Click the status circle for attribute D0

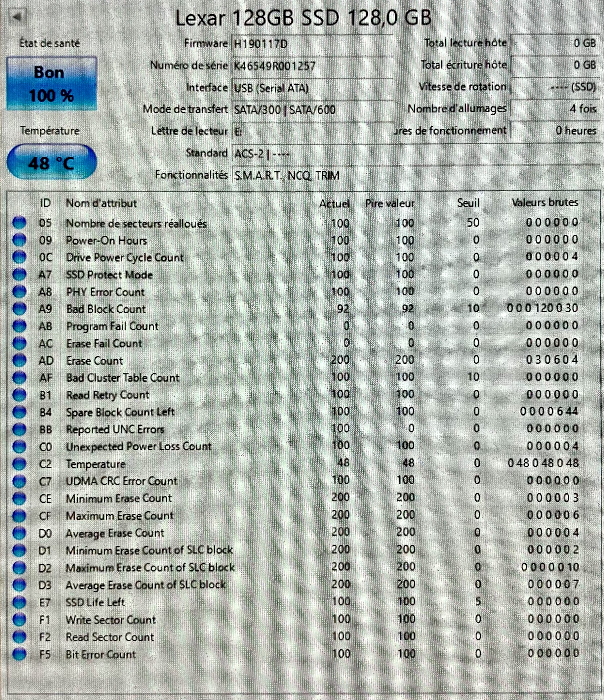coord(19,533)
